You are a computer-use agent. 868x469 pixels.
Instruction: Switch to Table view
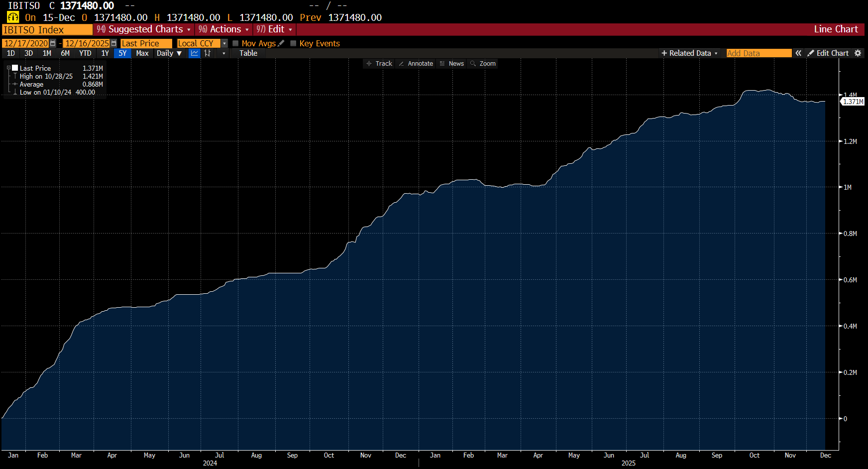[248, 53]
